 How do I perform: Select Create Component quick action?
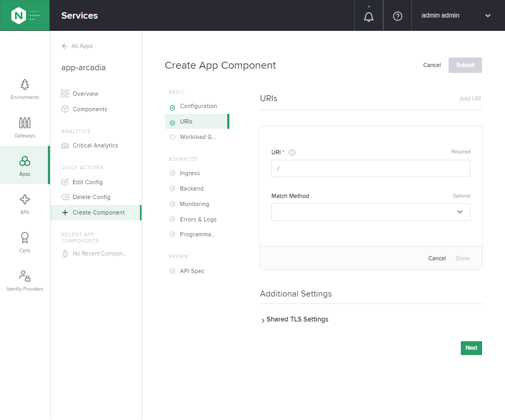point(96,212)
